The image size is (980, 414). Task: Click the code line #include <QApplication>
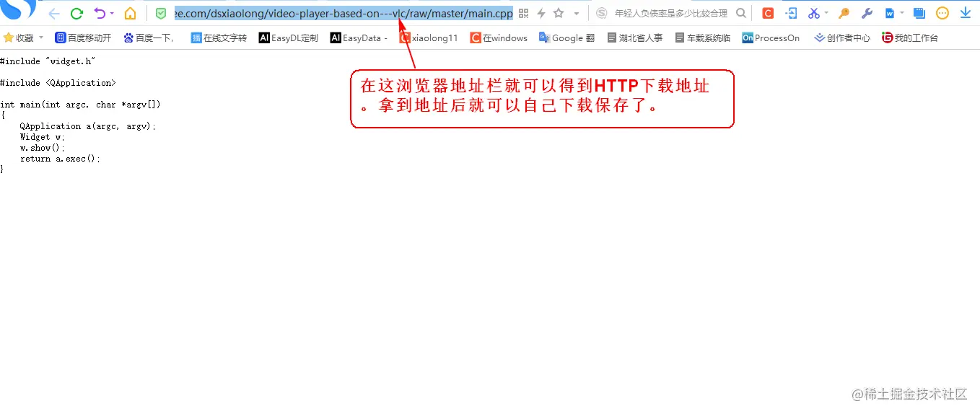(58, 83)
